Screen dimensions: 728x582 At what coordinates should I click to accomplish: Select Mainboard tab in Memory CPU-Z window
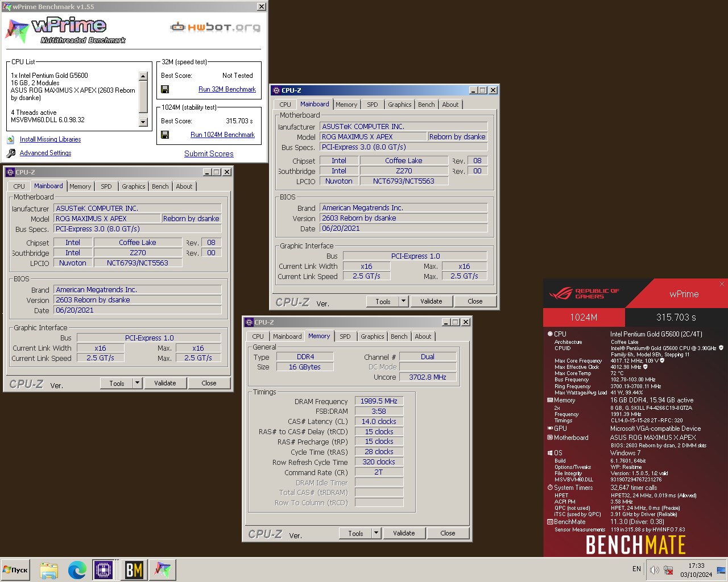287,336
